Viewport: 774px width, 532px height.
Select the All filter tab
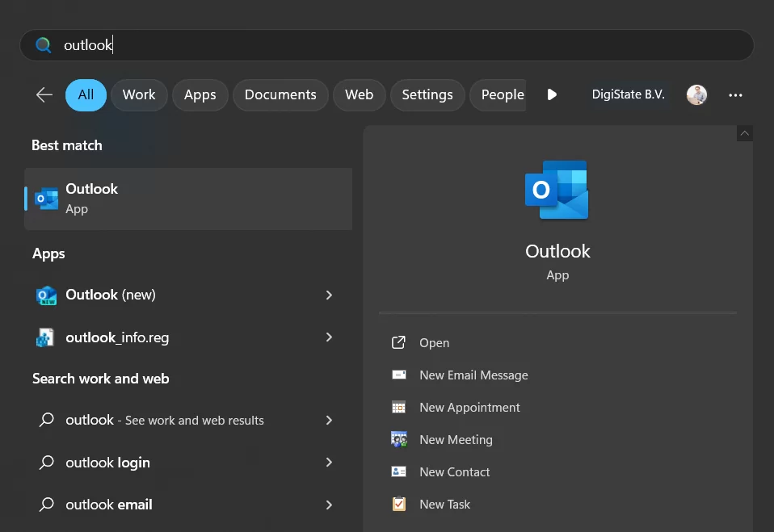(x=86, y=94)
